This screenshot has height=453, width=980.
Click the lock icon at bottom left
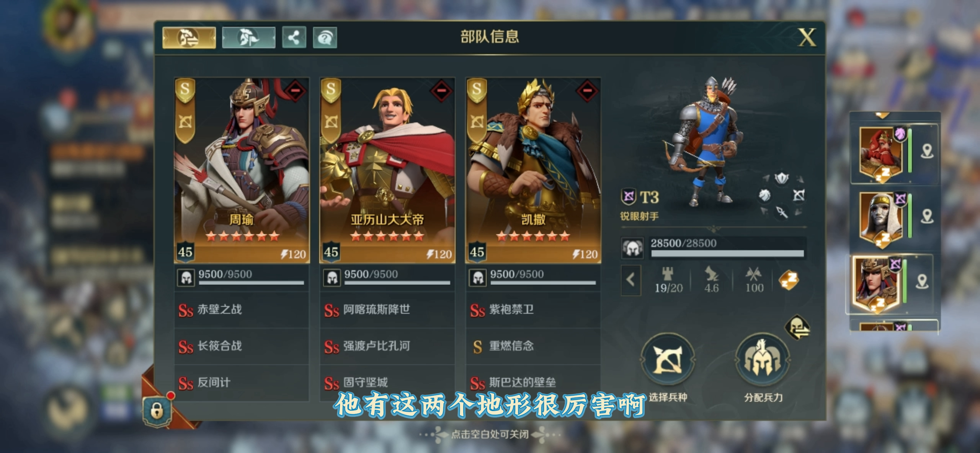156,411
